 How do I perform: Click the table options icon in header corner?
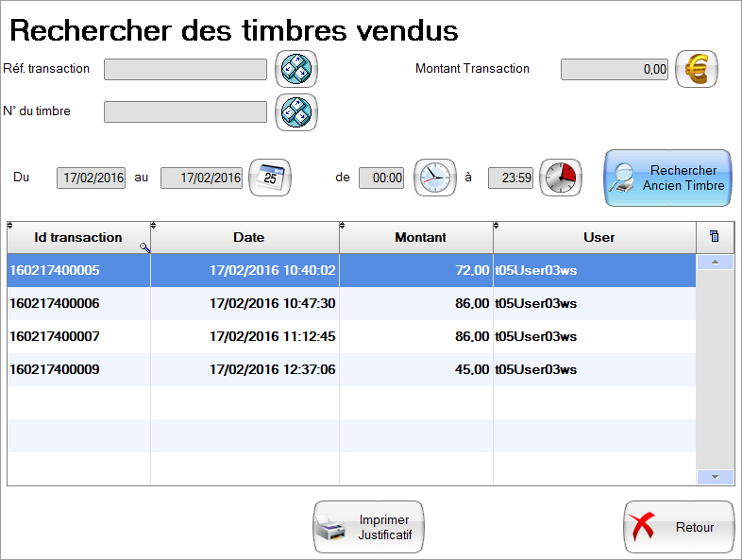point(714,237)
